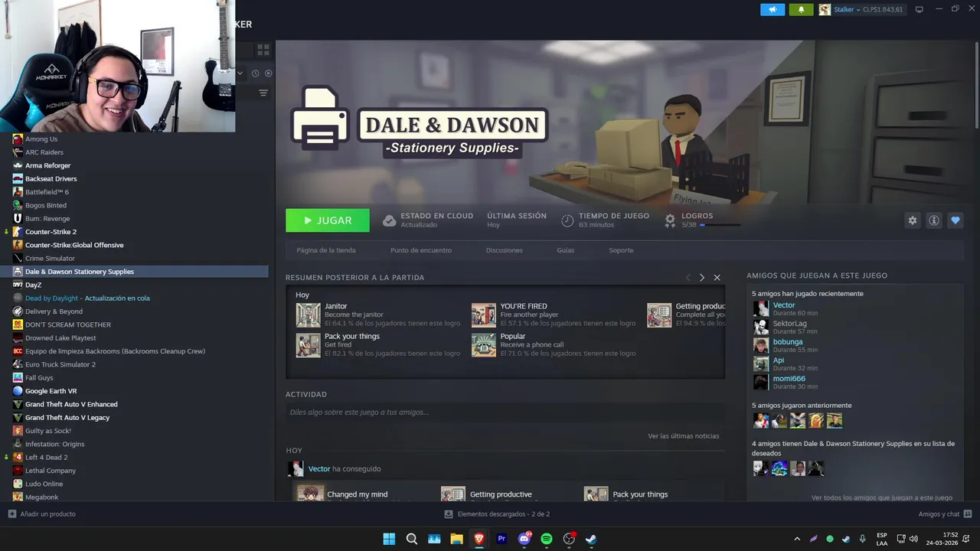Screen dimensions: 980x551
Task: Show previous post-game summary with left chevron
Action: 688,278
